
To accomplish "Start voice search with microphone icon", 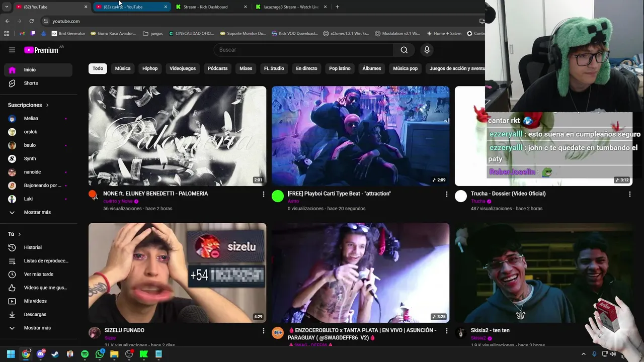I will tap(427, 50).
